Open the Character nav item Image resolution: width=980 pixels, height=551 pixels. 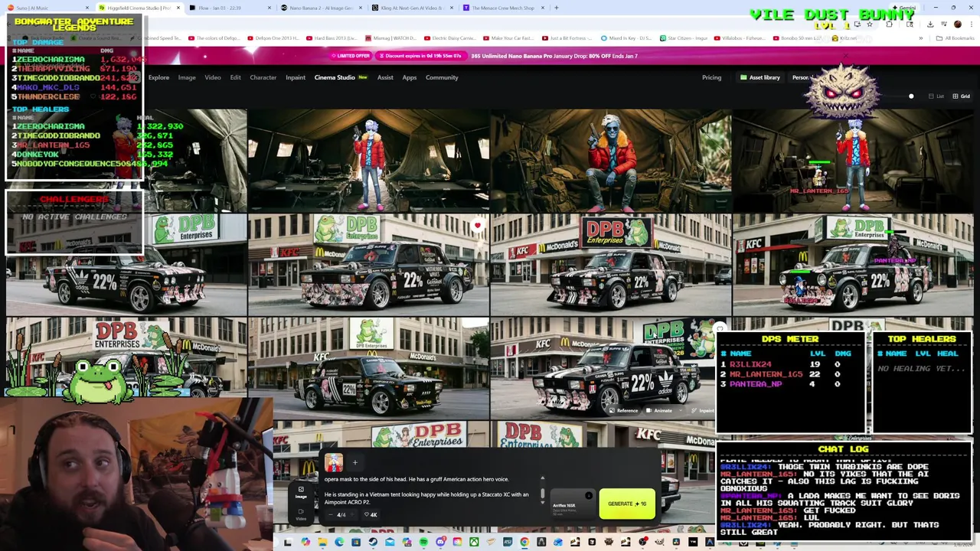point(263,77)
